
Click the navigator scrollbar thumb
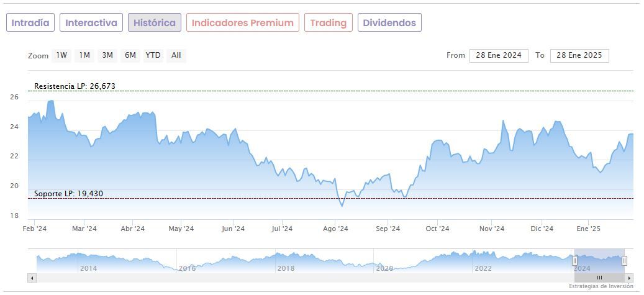tap(599, 278)
